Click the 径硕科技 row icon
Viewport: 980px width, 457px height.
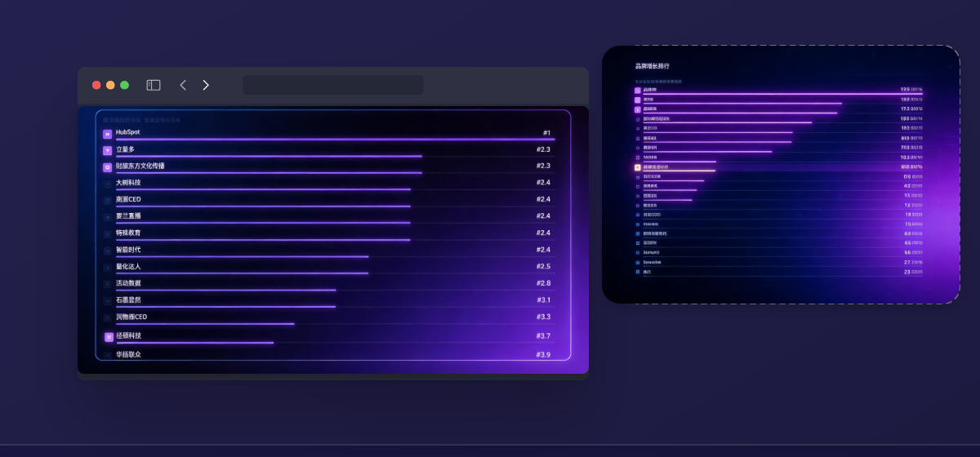coord(109,337)
